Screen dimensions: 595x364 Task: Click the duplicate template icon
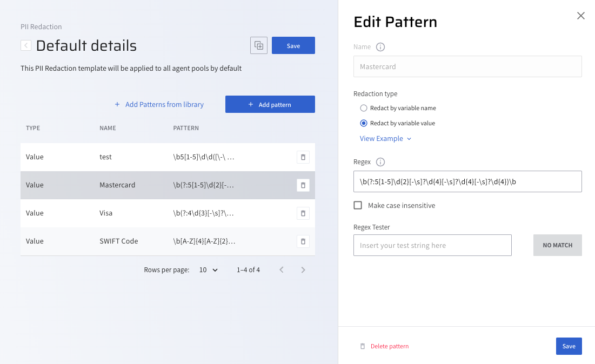[259, 46]
